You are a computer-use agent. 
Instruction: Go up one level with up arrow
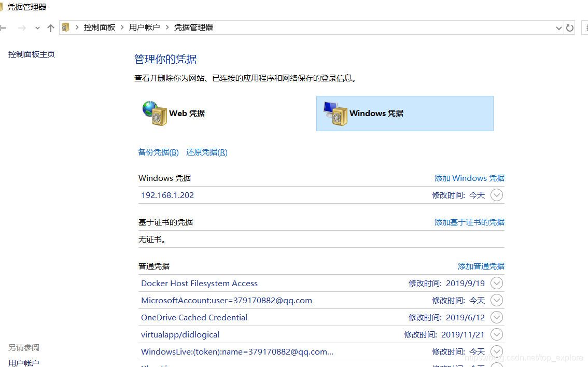pyautogui.click(x=51, y=28)
